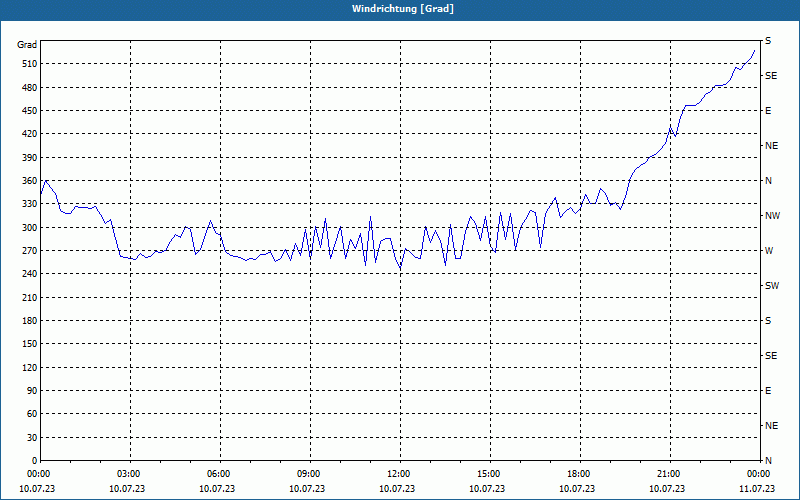Select the 18:00 time label
This screenshot has height=500, width=800.
click(579, 474)
